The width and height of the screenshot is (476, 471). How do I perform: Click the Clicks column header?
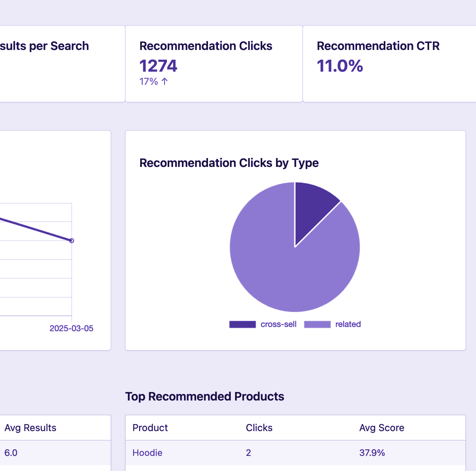tap(259, 428)
